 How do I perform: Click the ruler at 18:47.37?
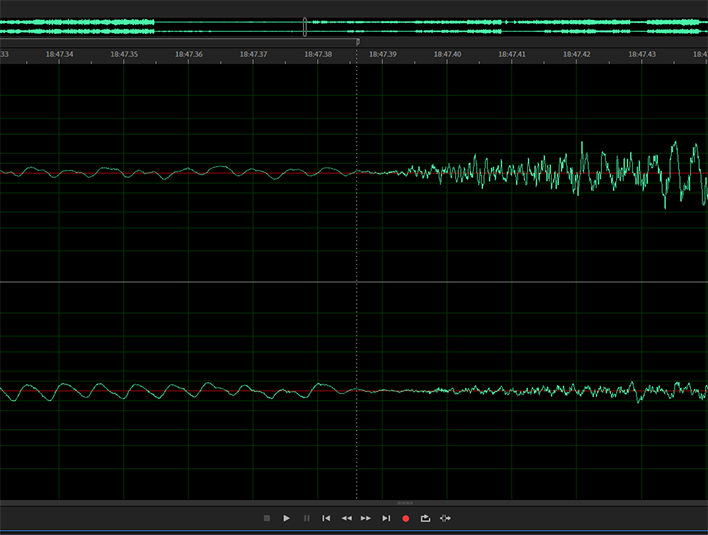tap(253, 55)
